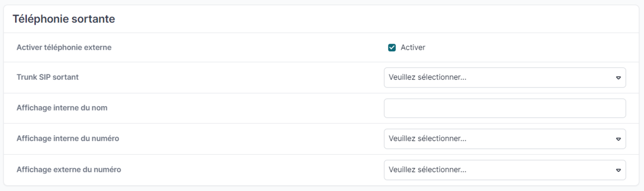Click the Téléphonie sortante section heading
The width and height of the screenshot is (644, 191).
pyautogui.click(x=64, y=19)
